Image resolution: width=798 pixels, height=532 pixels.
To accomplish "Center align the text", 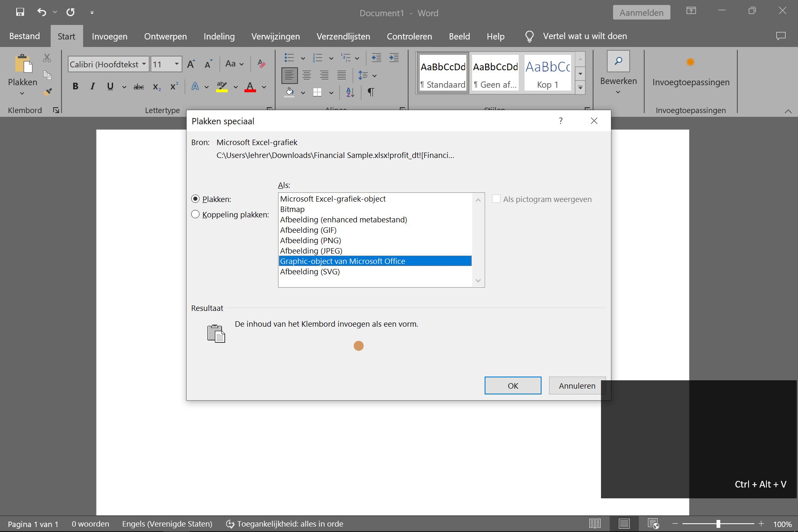I will click(x=307, y=75).
